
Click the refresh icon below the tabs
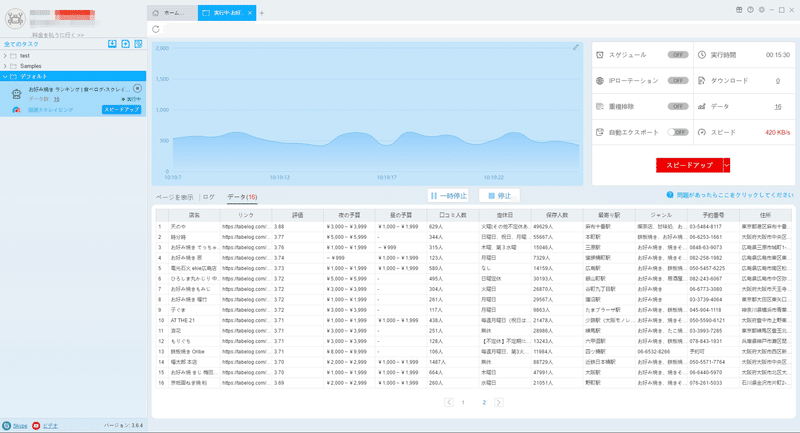(x=156, y=30)
